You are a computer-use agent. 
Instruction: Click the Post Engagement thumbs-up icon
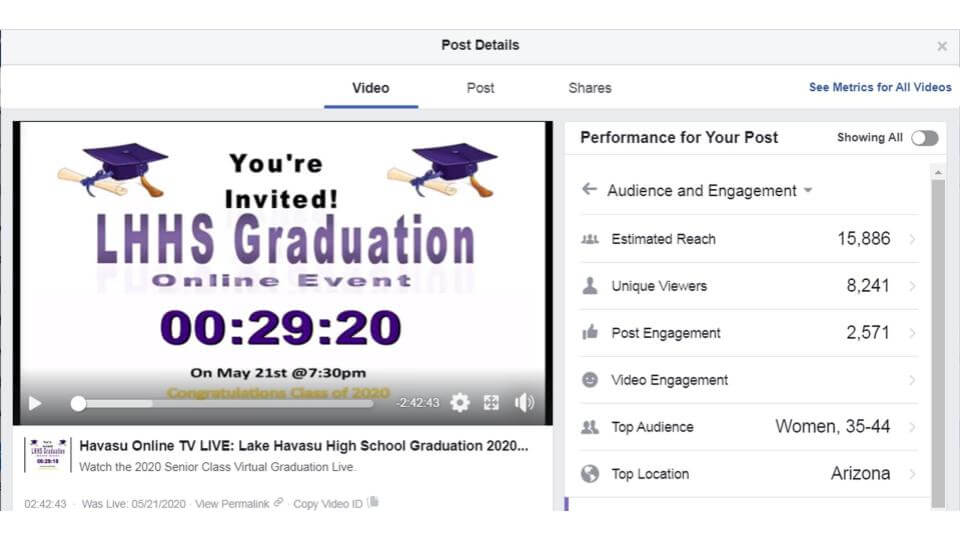point(590,332)
